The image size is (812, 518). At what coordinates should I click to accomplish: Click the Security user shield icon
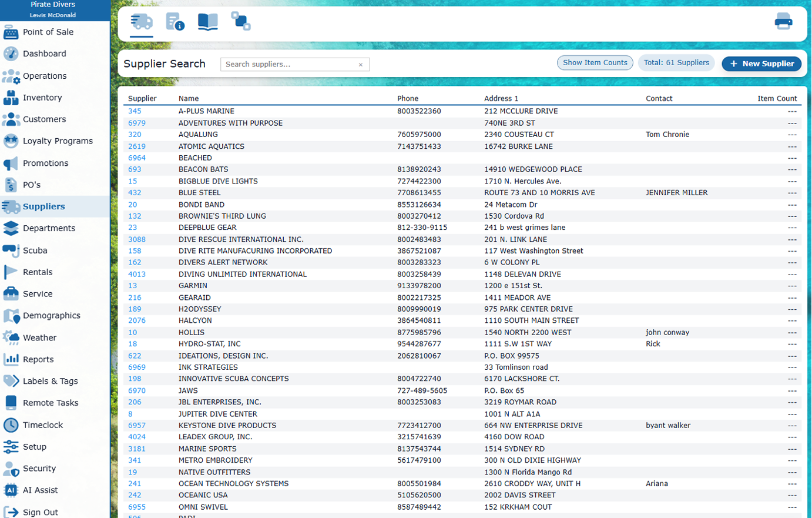tap(11, 469)
